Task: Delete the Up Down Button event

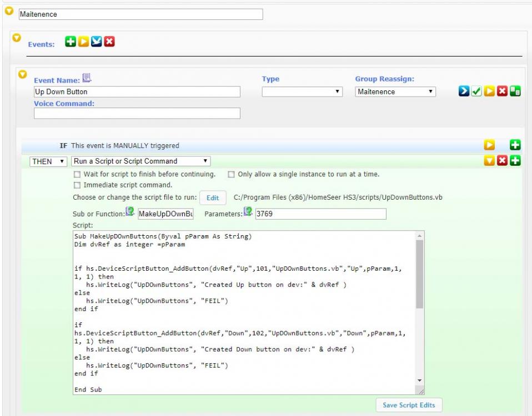Action: pos(502,92)
